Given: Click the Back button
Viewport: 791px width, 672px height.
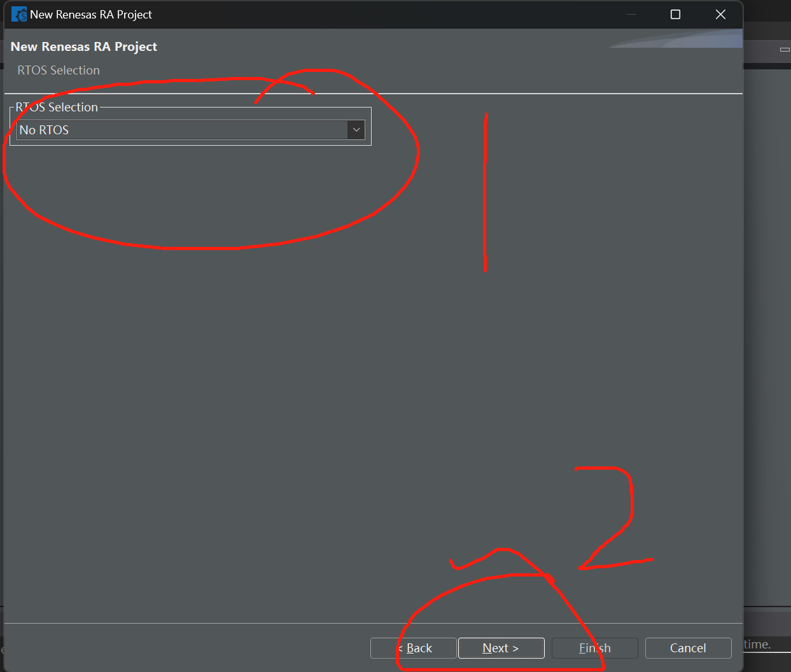Looking at the screenshot, I should click(x=414, y=648).
